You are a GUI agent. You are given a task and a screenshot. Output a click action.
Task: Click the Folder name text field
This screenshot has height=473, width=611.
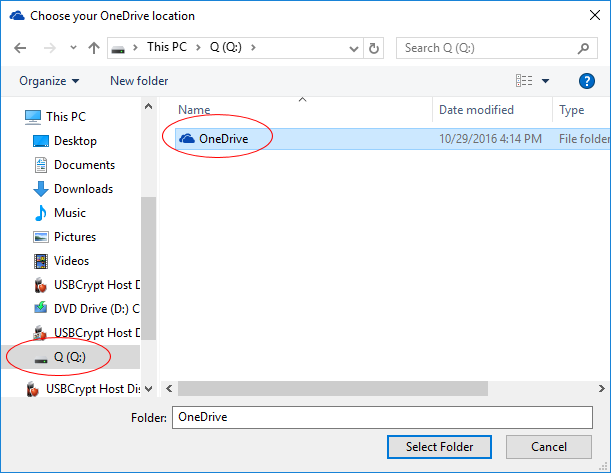pos(382,417)
